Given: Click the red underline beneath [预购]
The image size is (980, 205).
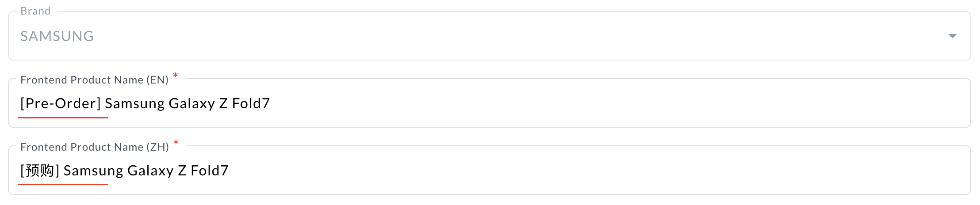Looking at the screenshot, I should point(63,184).
